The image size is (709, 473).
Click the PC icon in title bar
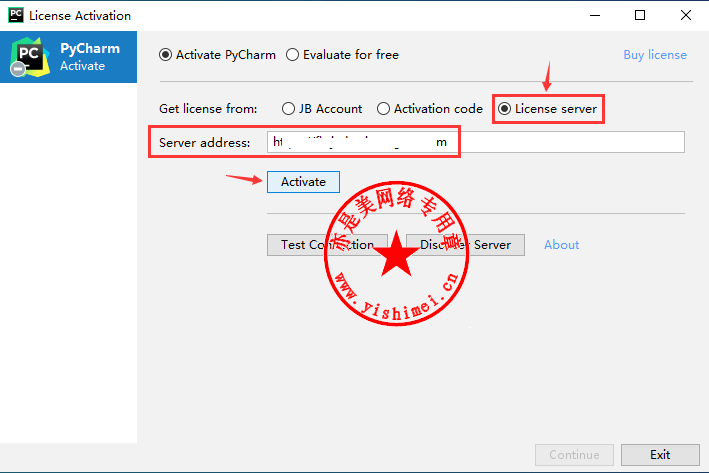click(16, 15)
